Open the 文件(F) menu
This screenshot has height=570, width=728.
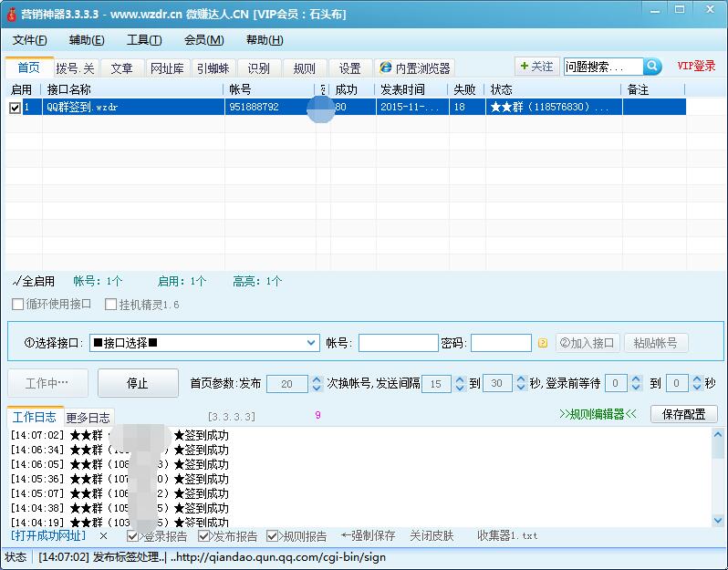[30, 40]
